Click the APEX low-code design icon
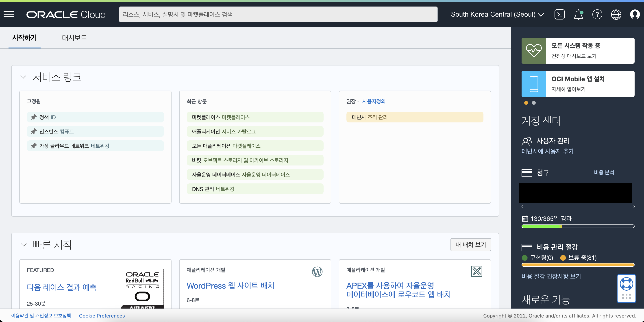Viewport: 644px width, 322px height. point(476,272)
